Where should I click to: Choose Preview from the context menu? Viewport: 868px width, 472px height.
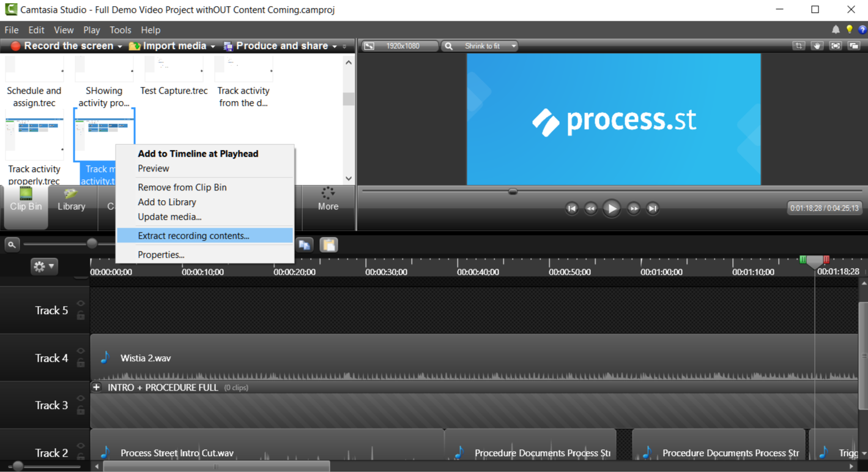tap(205, 168)
